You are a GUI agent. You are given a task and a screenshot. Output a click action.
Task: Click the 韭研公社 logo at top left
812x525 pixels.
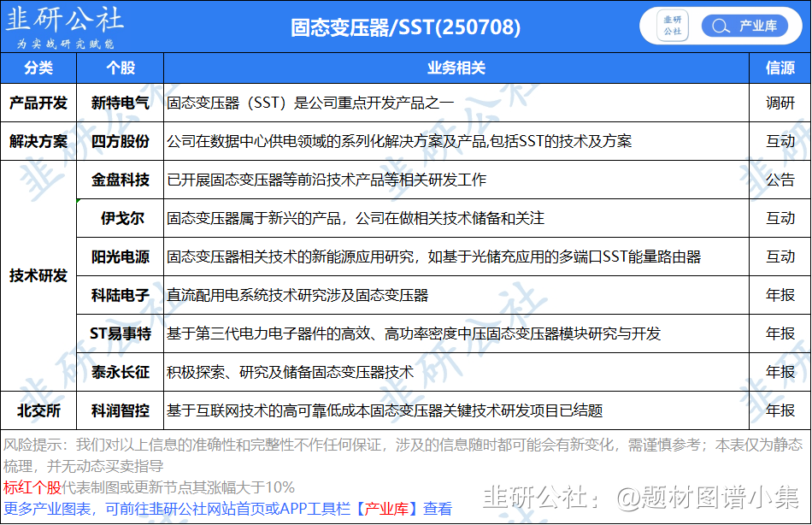point(64,27)
